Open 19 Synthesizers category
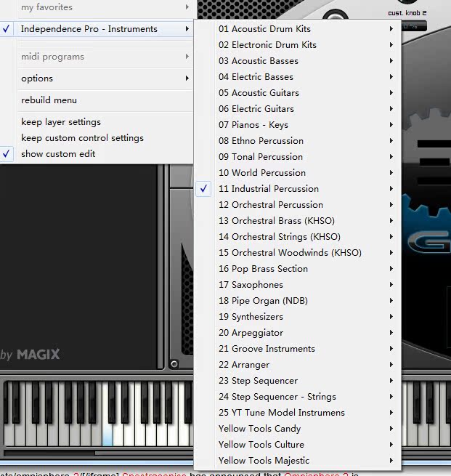 click(x=298, y=317)
